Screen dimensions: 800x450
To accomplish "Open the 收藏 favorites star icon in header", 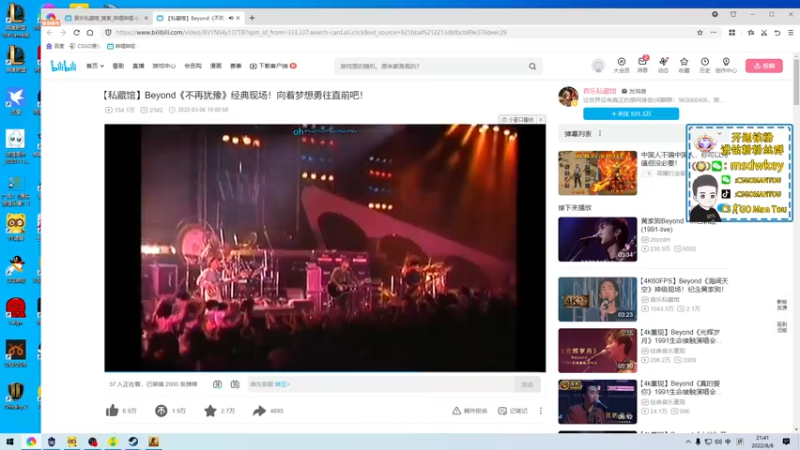I will click(x=684, y=65).
